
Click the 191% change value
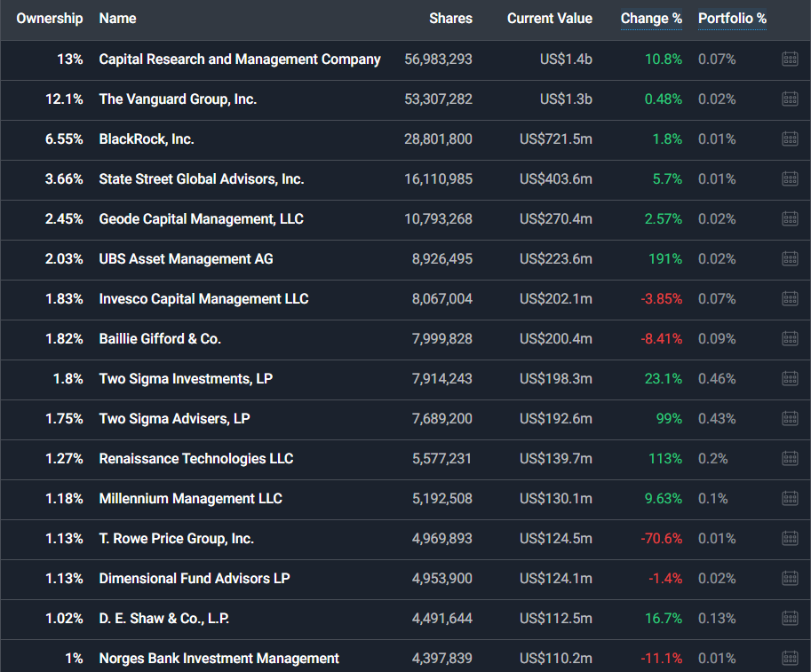tap(665, 259)
